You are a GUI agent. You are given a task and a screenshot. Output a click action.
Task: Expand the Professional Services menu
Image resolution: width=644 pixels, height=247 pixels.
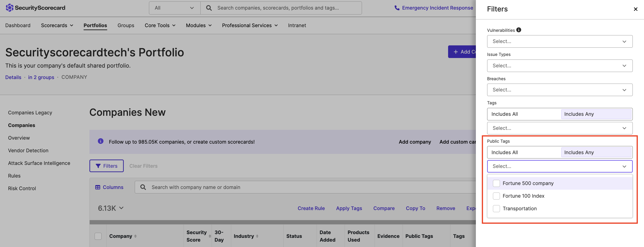pyautogui.click(x=250, y=25)
